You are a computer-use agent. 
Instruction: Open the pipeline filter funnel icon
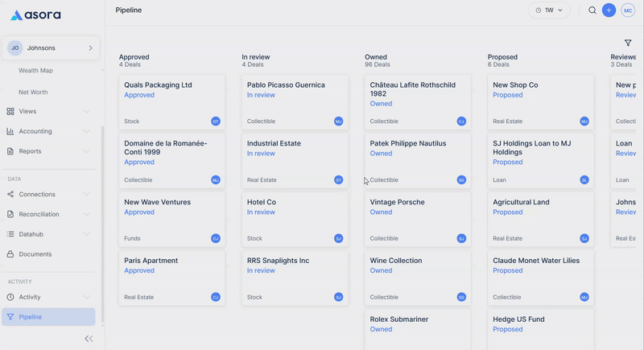[x=628, y=43]
